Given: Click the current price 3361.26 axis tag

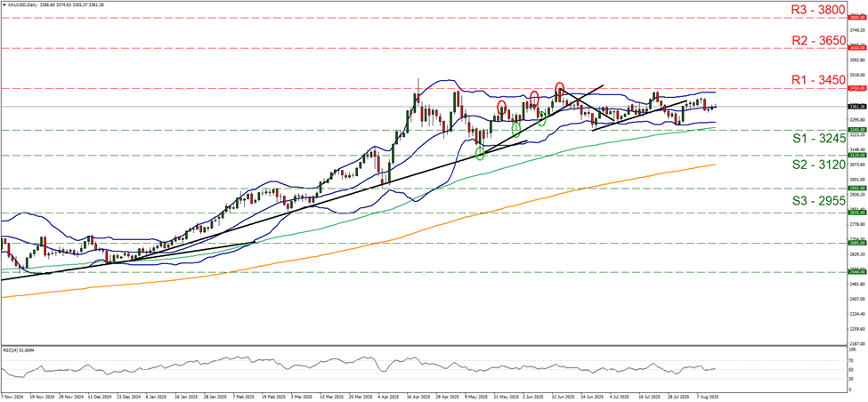Looking at the screenshot, I should point(856,107).
